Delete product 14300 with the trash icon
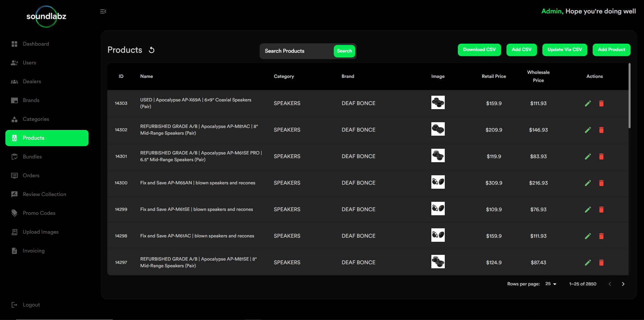 (601, 183)
